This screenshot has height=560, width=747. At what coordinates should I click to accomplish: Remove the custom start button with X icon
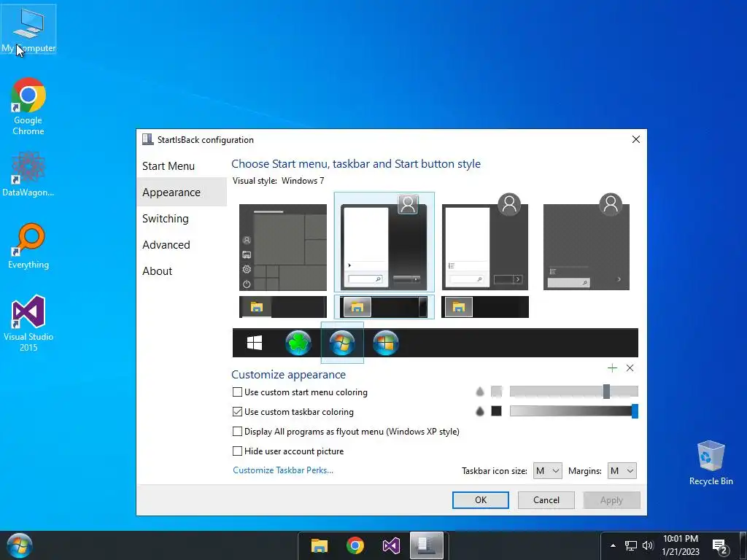click(x=630, y=367)
